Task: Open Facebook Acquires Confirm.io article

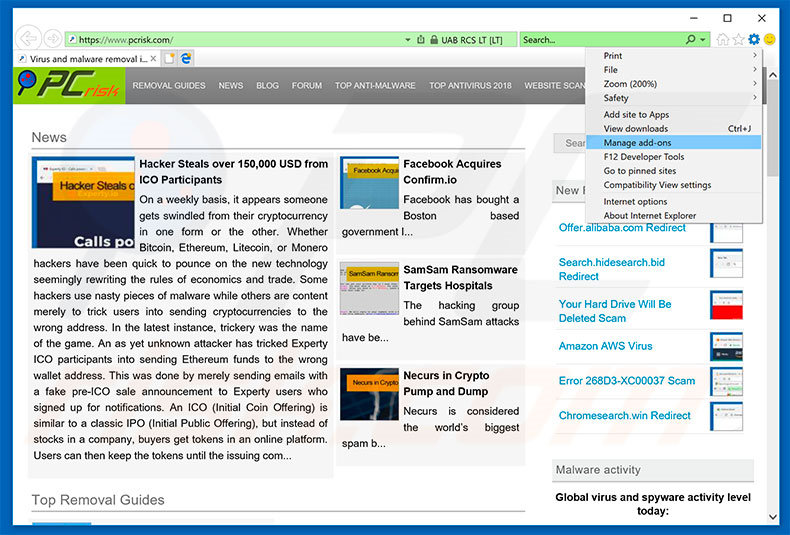Action: pos(452,172)
